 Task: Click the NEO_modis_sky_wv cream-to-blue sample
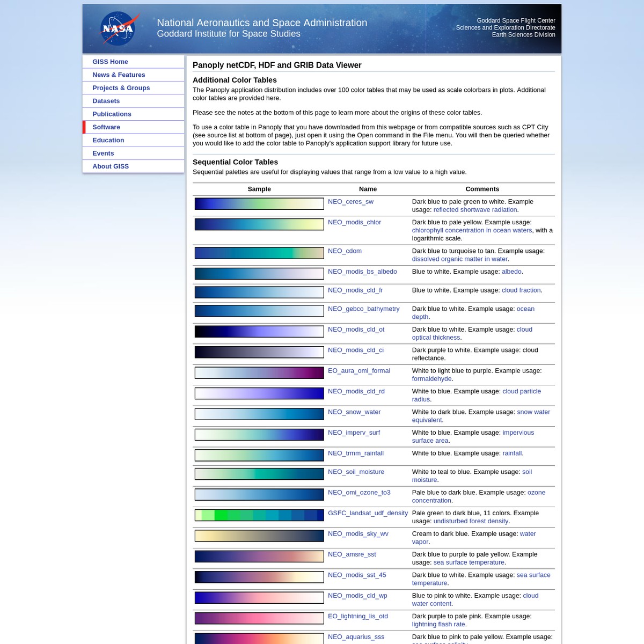tap(259, 536)
